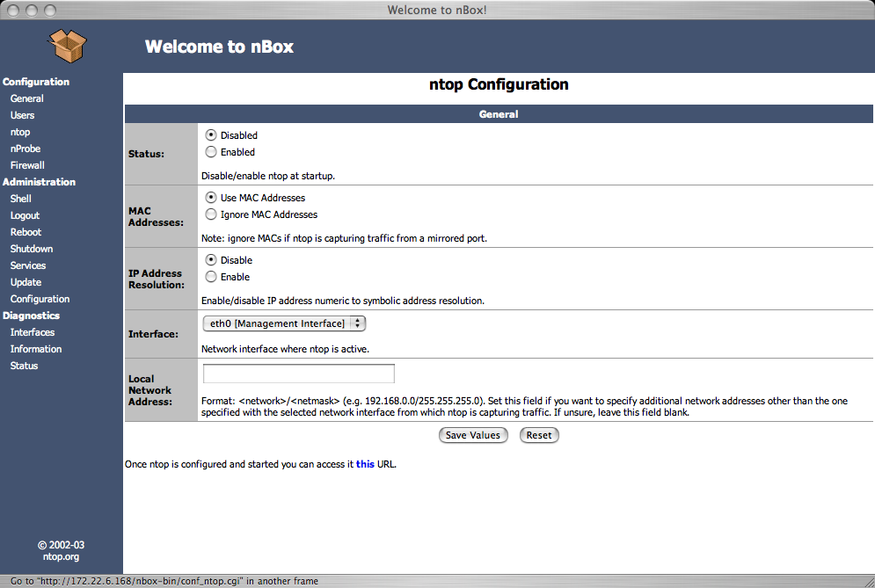
Task: Open the Users page in the sidebar
Action: 22,115
